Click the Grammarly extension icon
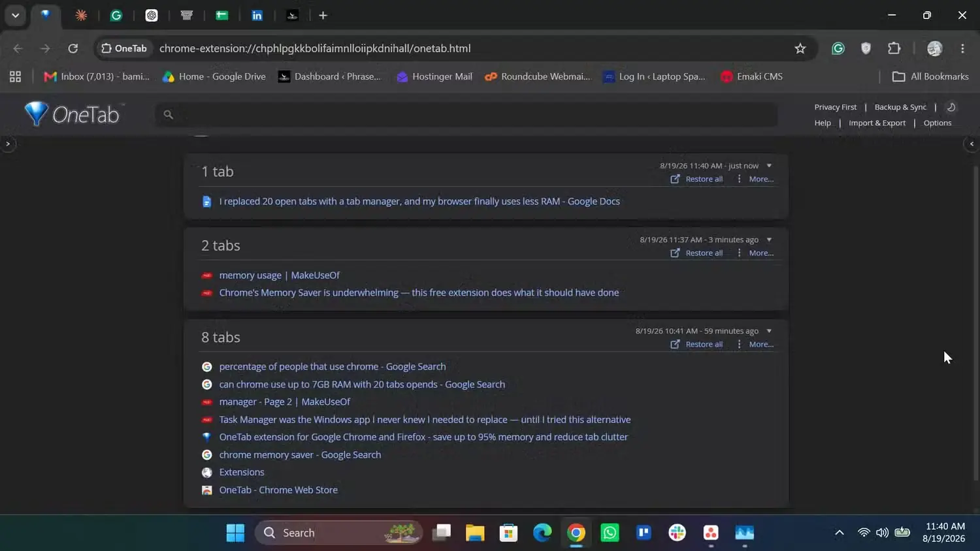980x551 pixels. click(x=838, y=48)
